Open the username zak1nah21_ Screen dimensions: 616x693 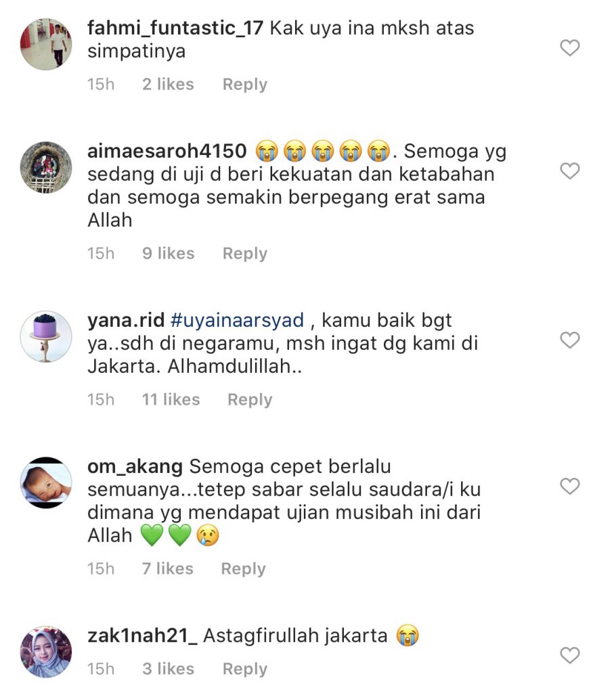click(x=142, y=636)
